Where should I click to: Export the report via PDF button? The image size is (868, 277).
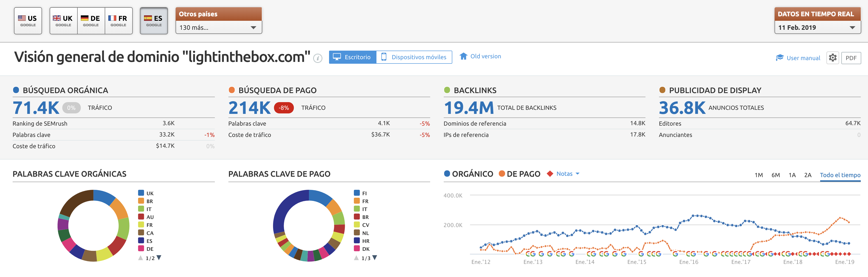tap(851, 58)
